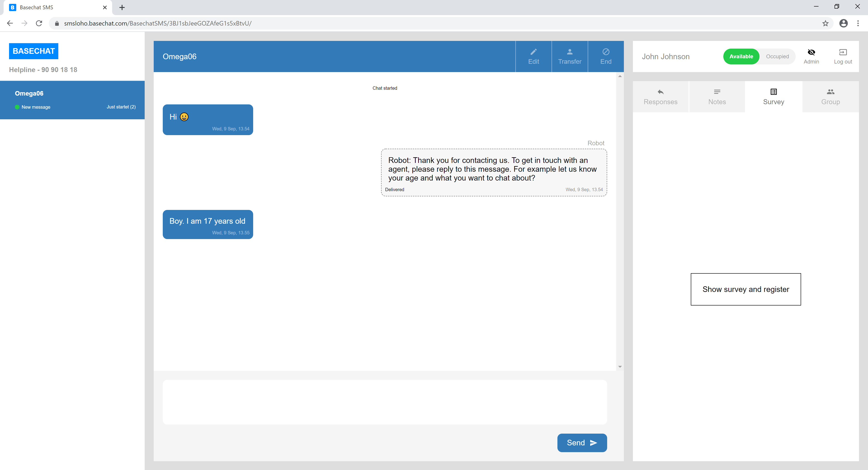Toggle Admin eye visibility icon

pos(811,52)
